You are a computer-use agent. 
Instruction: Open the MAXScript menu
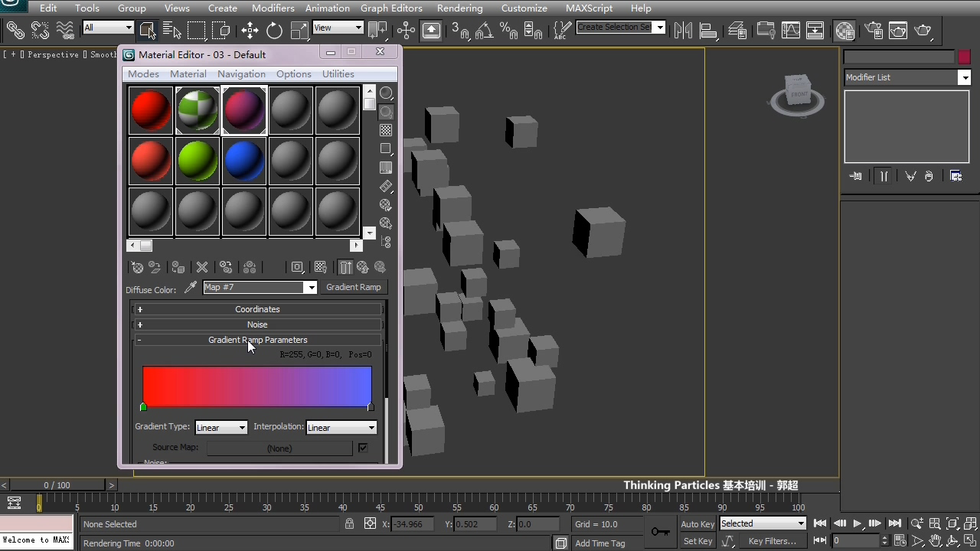coord(589,8)
